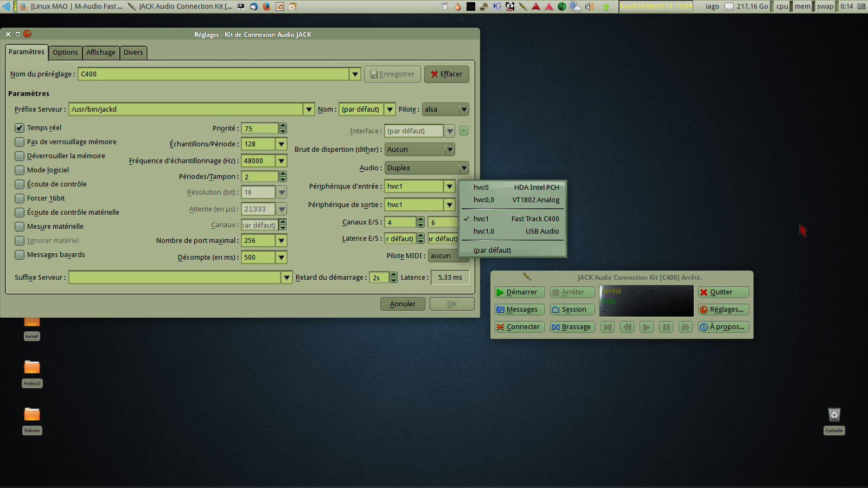This screenshot has width=868, height=488.
Task: Open the Thèmes desktop folder
Action: coord(32,415)
